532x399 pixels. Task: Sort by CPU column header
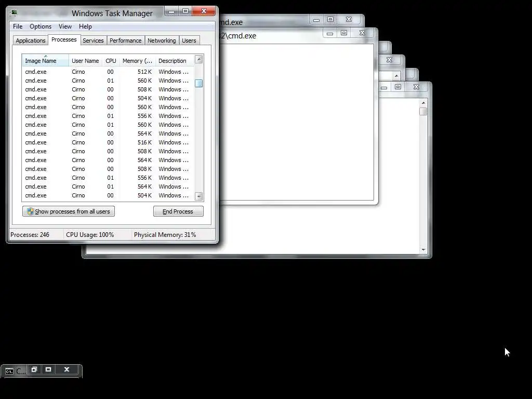pyautogui.click(x=111, y=61)
